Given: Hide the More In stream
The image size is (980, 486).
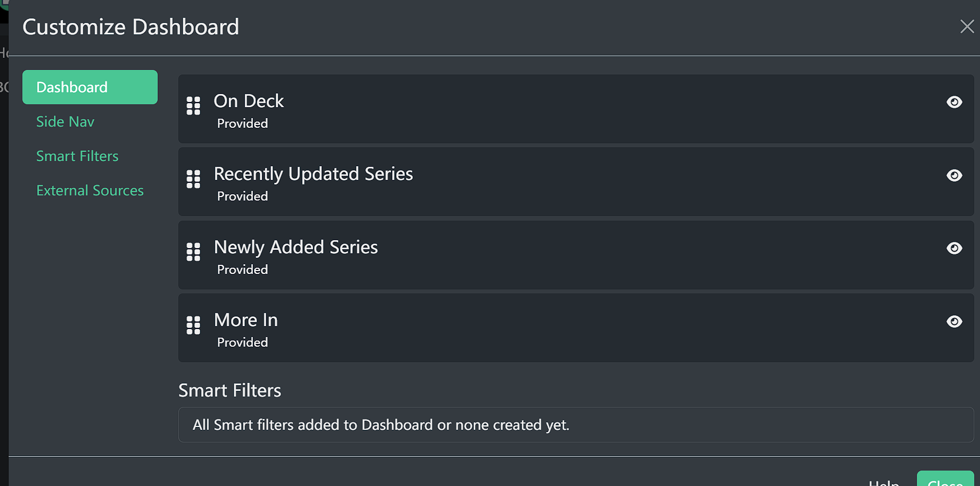Looking at the screenshot, I should point(954,322).
